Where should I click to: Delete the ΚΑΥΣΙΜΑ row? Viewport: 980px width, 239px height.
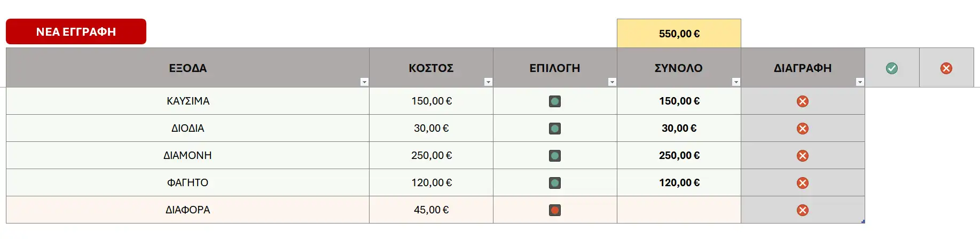point(803,101)
